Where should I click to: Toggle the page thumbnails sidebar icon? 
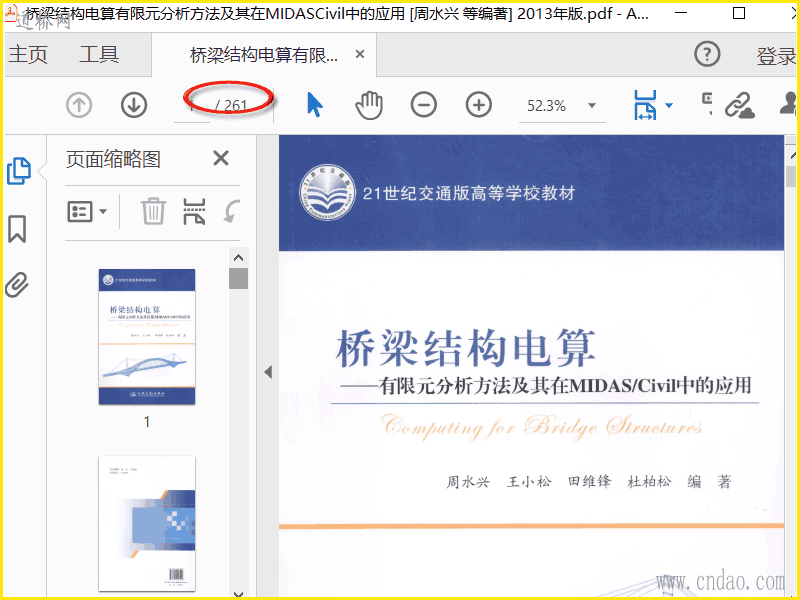19,171
